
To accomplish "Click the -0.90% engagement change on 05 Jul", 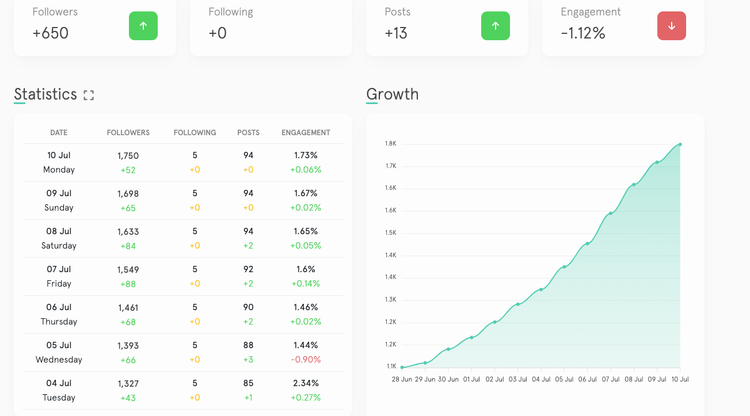I will click(306, 360).
